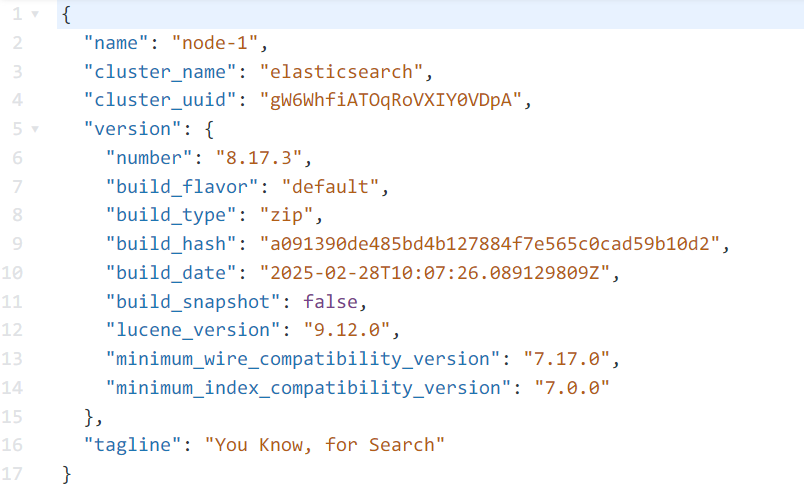The height and width of the screenshot is (489, 804).
Task: Click line number 16 in the gutter
Action: pos(14,443)
